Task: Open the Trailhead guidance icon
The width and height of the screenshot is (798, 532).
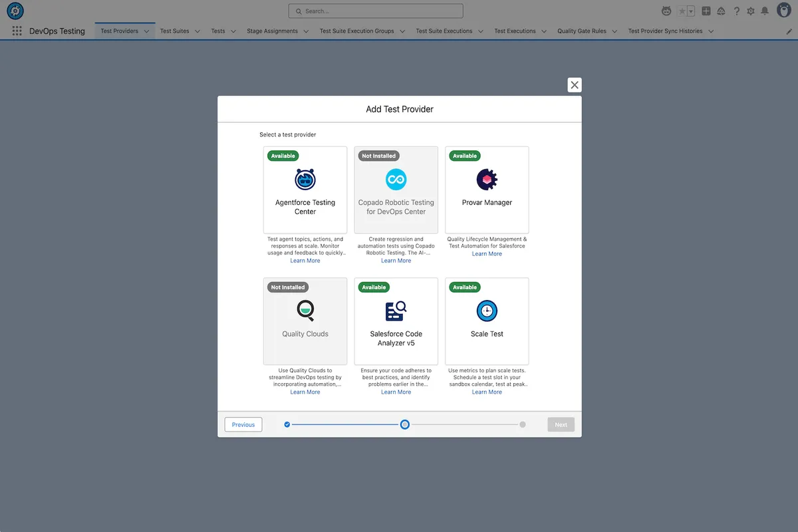Action: tap(721, 11)
